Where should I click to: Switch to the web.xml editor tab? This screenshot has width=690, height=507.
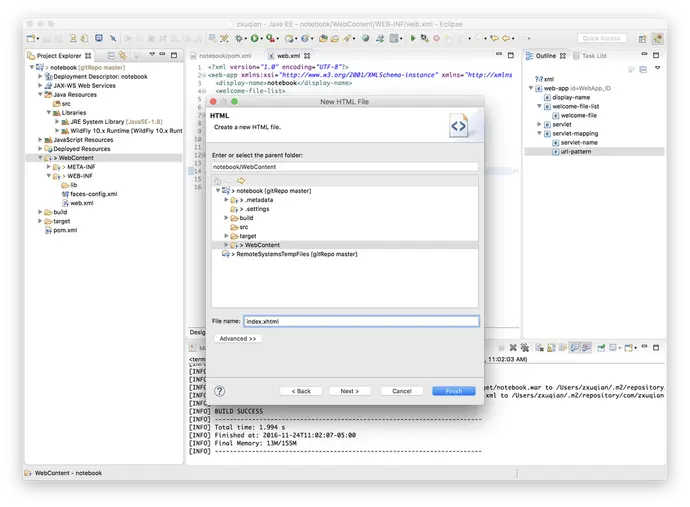[288, 56]
